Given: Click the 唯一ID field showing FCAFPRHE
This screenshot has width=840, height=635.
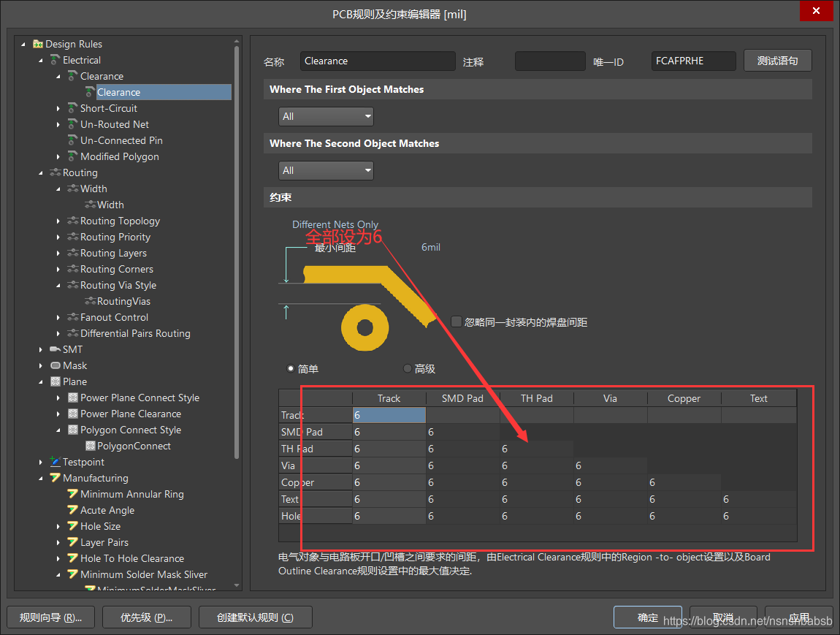Looking at the screenshot, I should (x=693, y=61).
